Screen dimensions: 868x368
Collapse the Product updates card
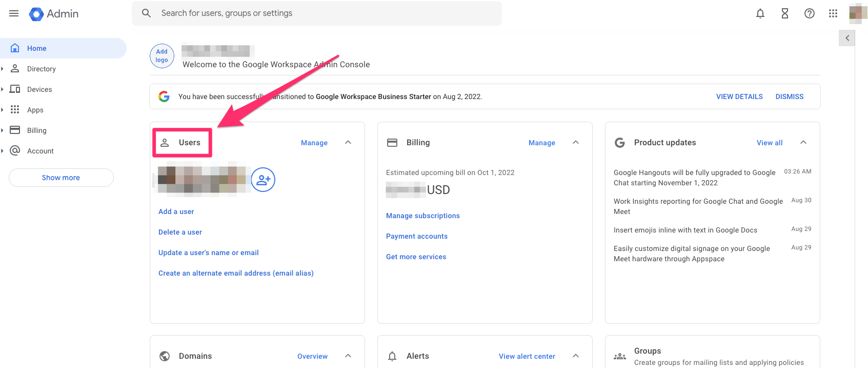pos(803,143)
